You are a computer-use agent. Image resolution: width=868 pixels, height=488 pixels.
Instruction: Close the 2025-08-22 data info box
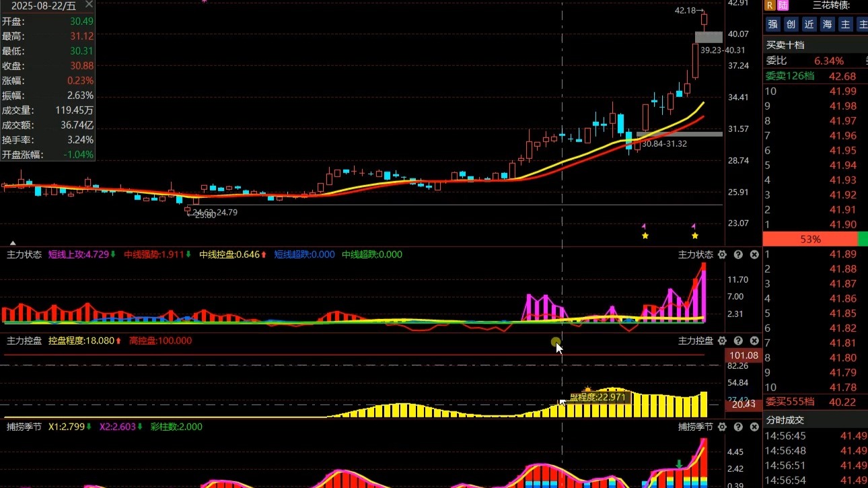(x=89, y=5)
